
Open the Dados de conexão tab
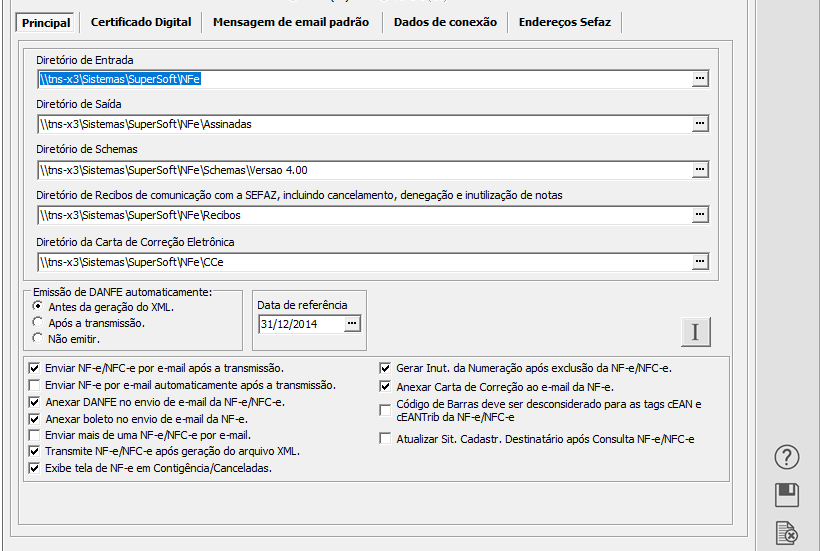[445, 22]
